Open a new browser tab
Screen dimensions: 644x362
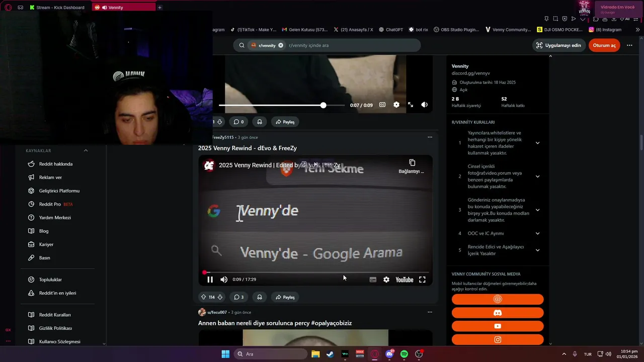click(159, 8)
